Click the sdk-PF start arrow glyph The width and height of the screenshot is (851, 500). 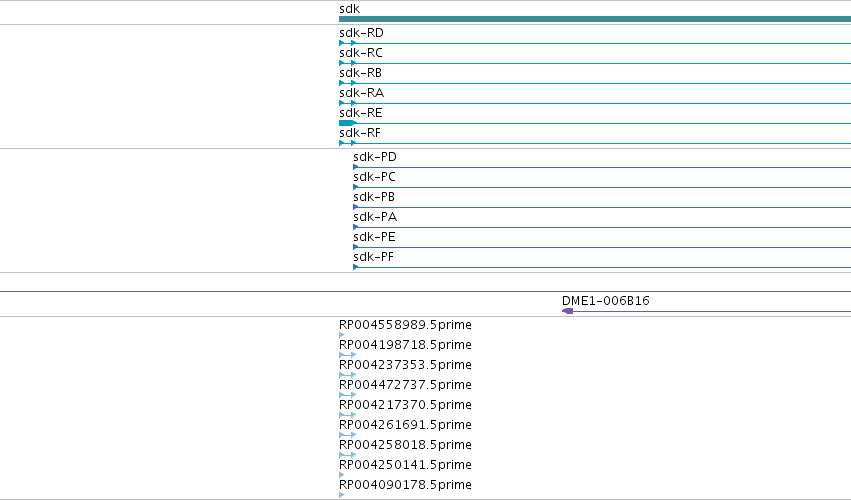point(355,267)
